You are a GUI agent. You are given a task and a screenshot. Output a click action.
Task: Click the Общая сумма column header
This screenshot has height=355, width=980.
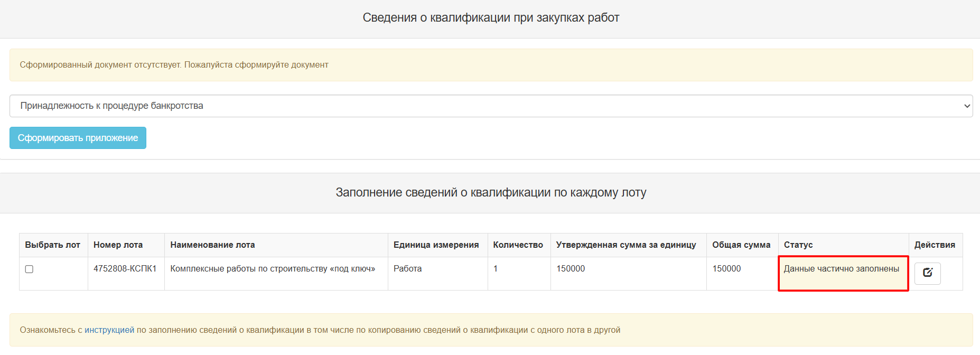tap(741, 245)
